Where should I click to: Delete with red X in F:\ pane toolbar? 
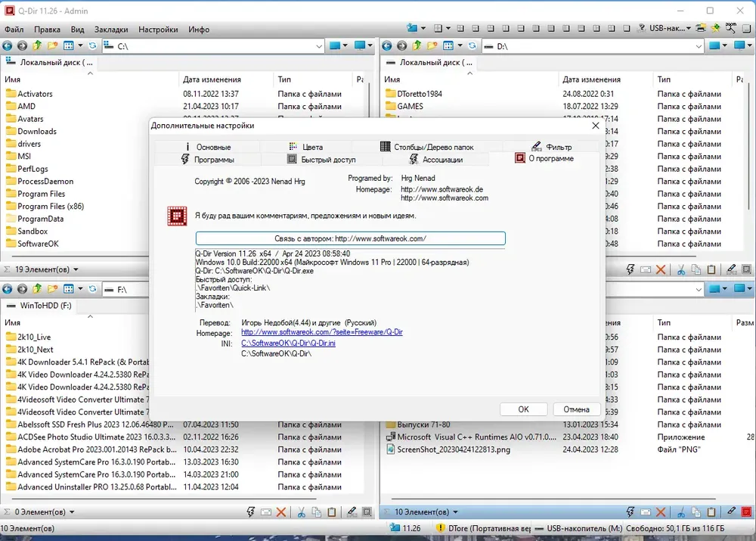click(281, 512)
